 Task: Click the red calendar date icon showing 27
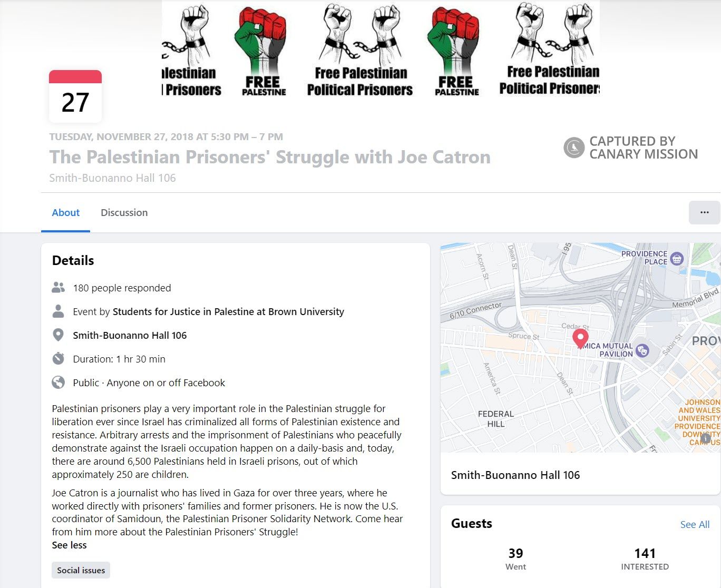(75, 96)
